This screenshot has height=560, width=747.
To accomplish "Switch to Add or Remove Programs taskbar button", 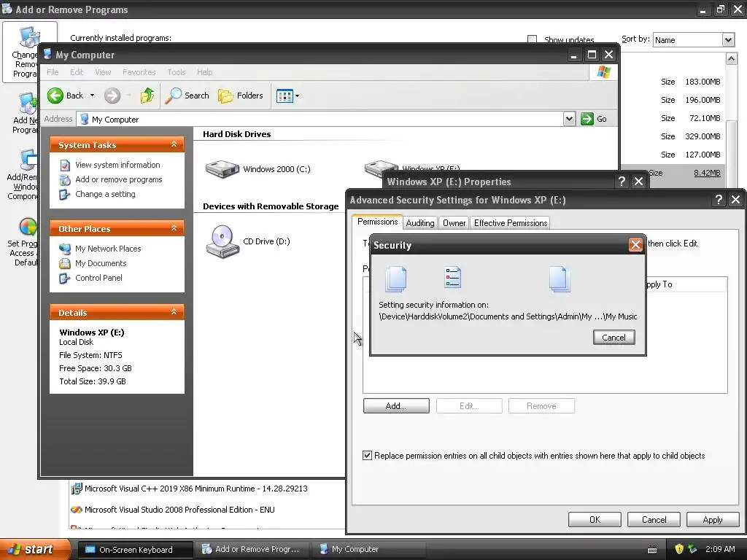I will (x=253, y=550).
